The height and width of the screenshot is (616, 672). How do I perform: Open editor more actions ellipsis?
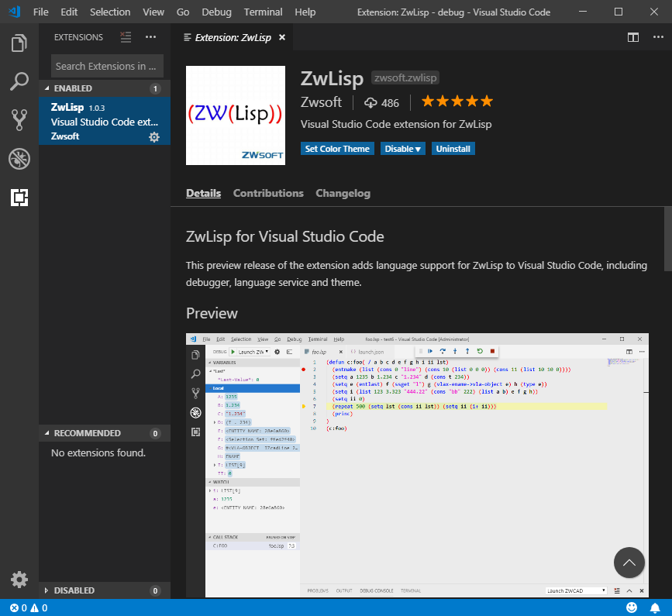point(658,37)
